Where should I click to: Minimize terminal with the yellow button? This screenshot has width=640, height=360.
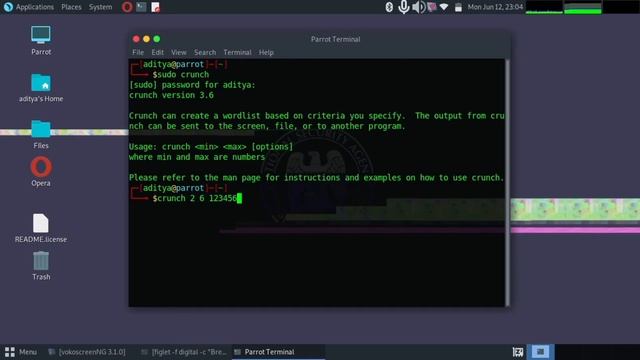point(147,39)
